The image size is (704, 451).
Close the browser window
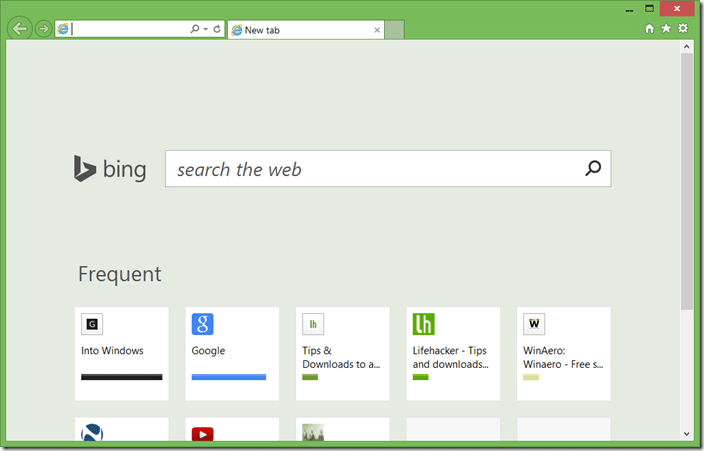pos(677,9)
